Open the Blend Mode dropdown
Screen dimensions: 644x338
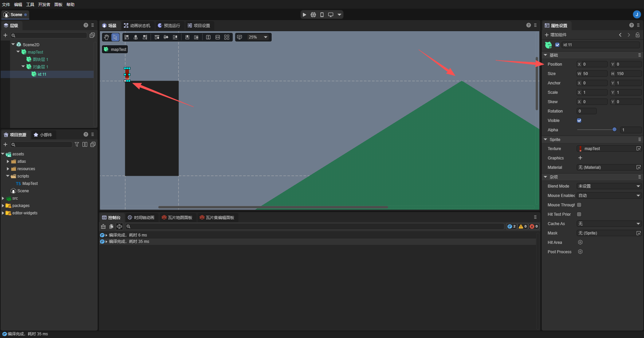tap(609, 186)
